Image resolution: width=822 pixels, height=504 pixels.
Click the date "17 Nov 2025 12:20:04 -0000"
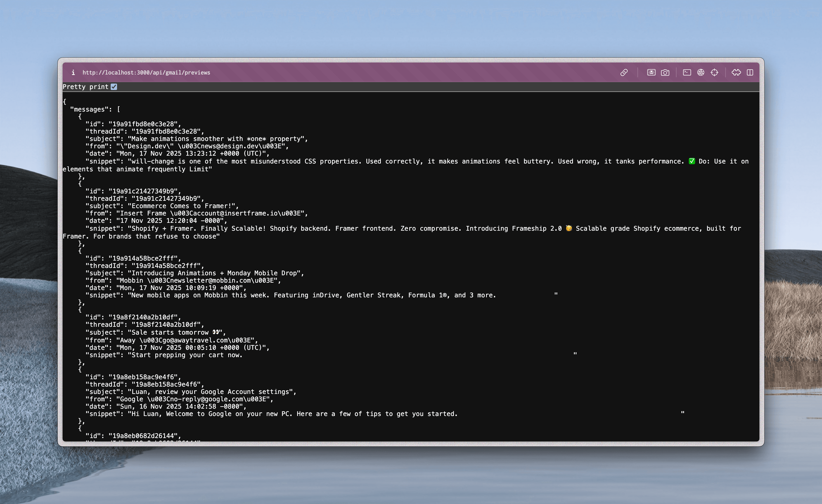tap(157, 221)
